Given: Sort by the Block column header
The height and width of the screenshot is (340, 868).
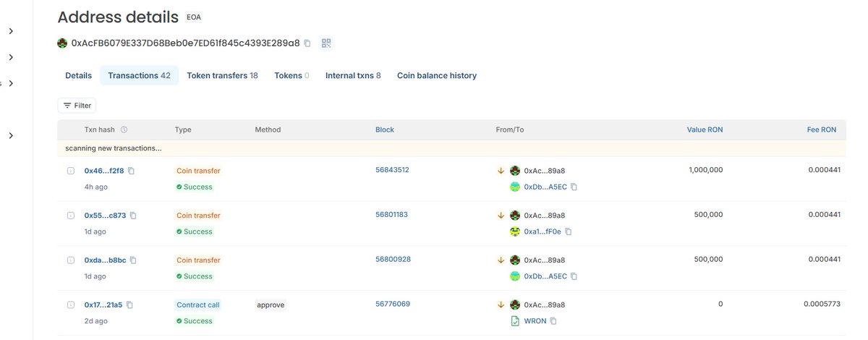Looking at the screenshot, I should coord(385,129).
